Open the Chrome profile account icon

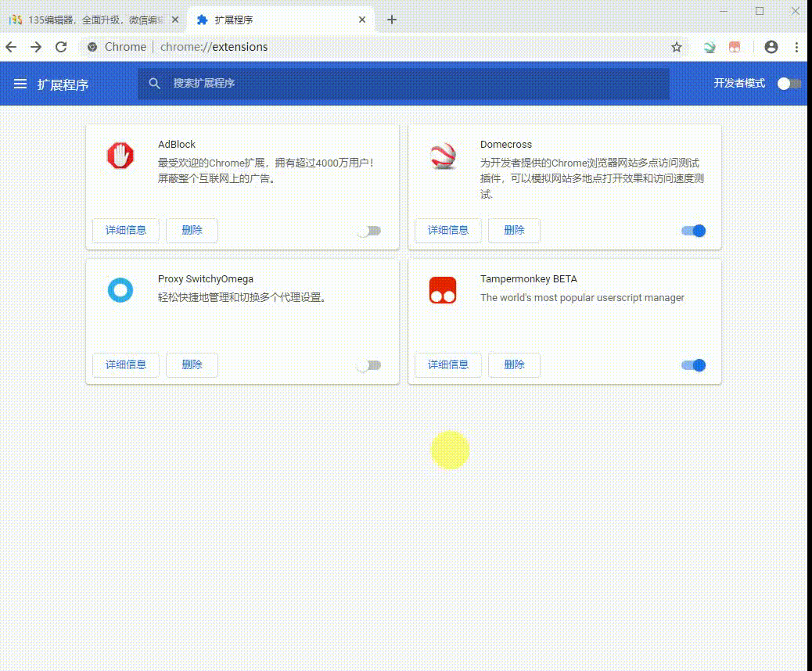coord(771,47)
